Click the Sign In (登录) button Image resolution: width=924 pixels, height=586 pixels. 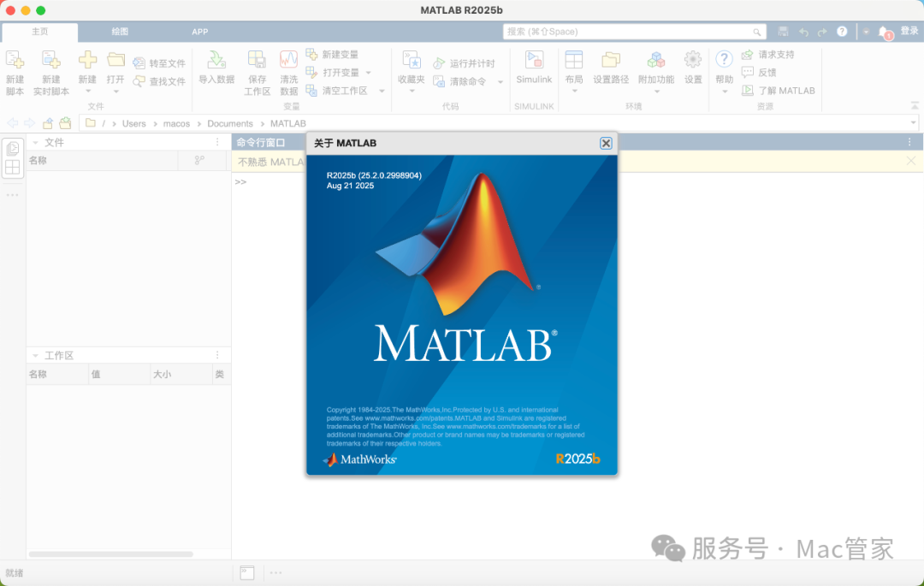(909, 31)
